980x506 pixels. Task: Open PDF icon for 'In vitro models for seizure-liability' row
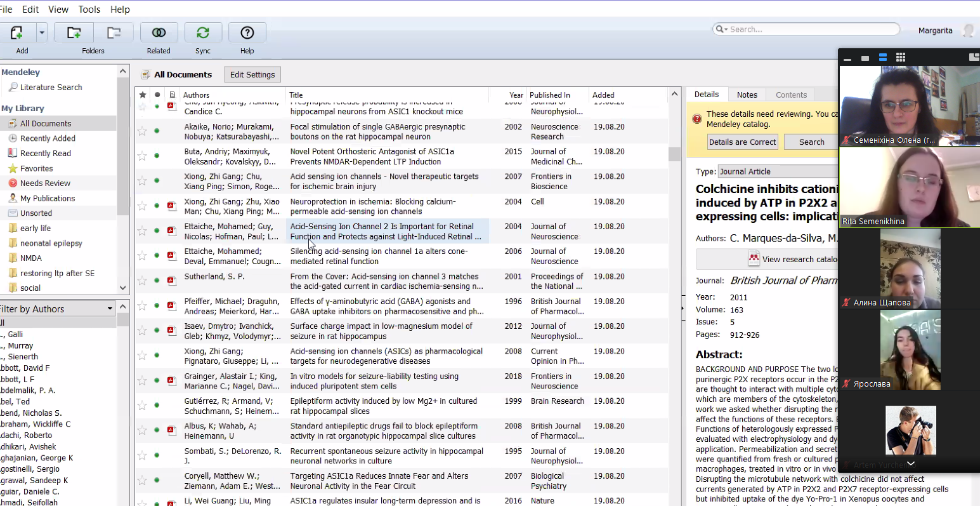point(171,381)
